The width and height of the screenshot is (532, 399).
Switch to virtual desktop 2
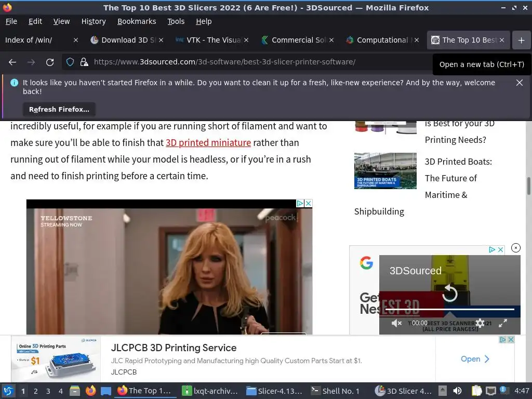tap(36, 391)
